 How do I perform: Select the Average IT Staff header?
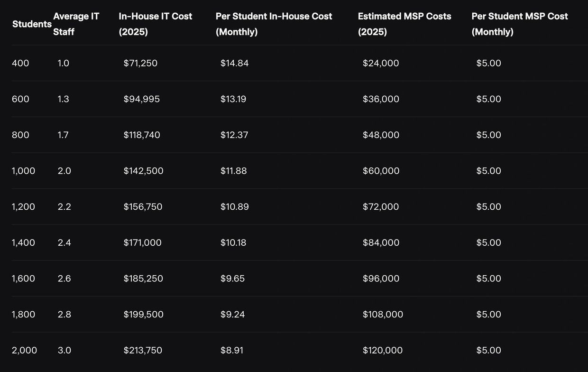click(76, 24)
